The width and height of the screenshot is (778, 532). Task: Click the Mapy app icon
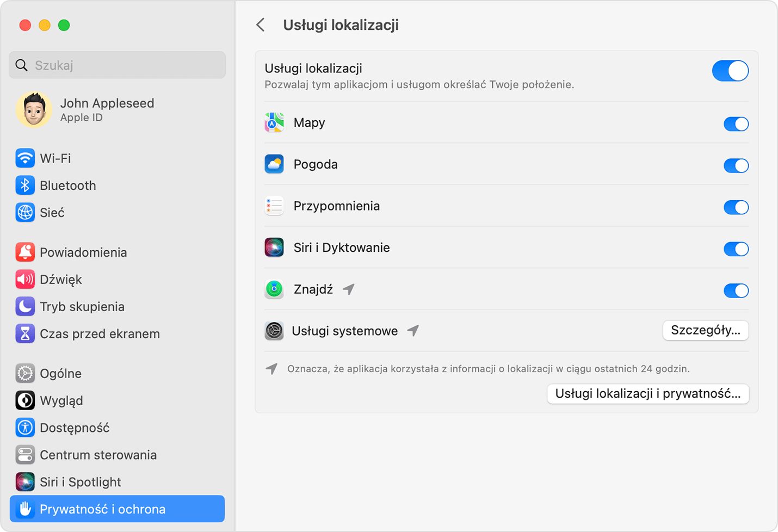pyautogui.click(x=274, y=123)
